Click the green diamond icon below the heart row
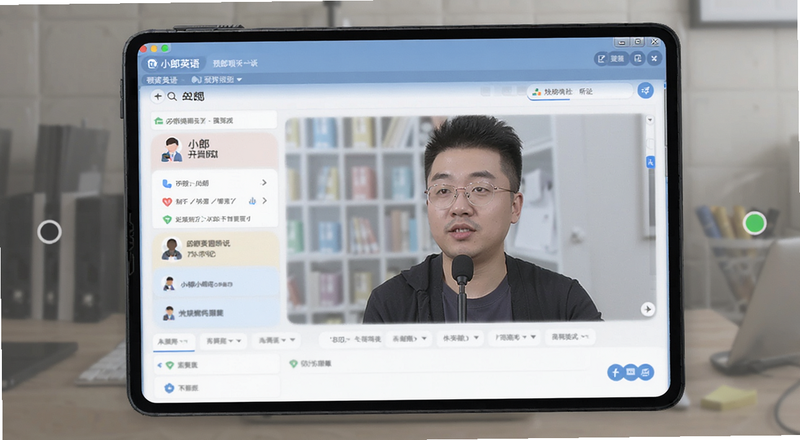Viewport: 800px width, 440px height. coord(167,219)
